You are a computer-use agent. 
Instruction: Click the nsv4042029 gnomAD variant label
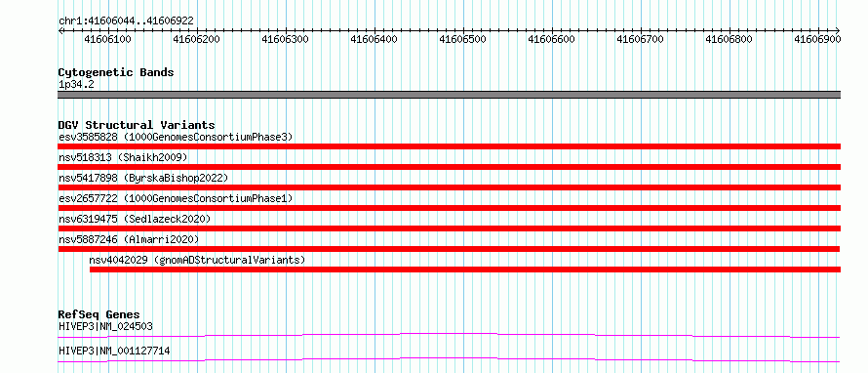(197, 260)
